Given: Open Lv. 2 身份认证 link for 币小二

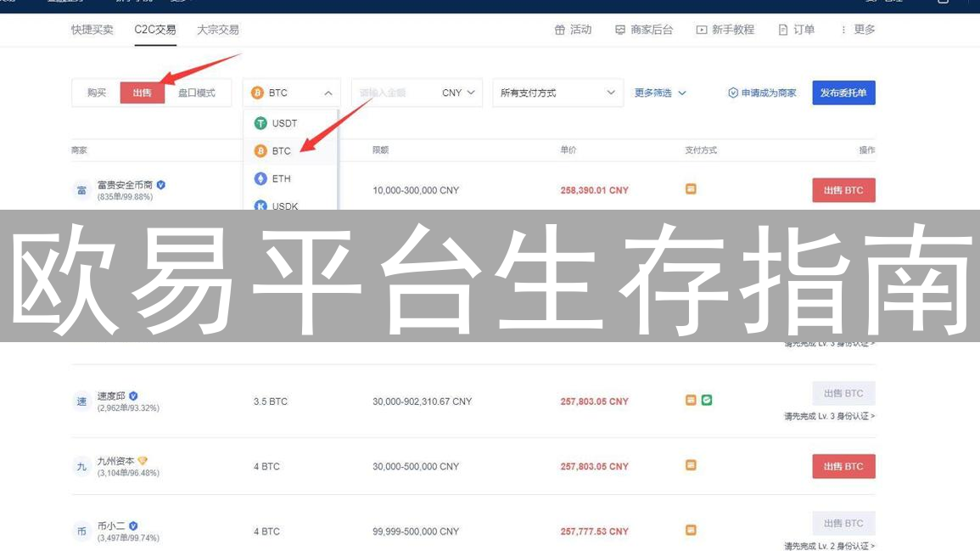Looking at the screenshot, I should tap(829, 546).
